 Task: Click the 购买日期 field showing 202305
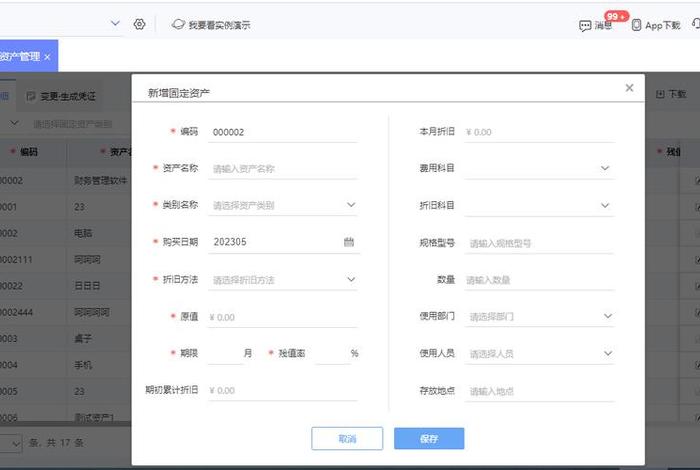pos(283,242)
